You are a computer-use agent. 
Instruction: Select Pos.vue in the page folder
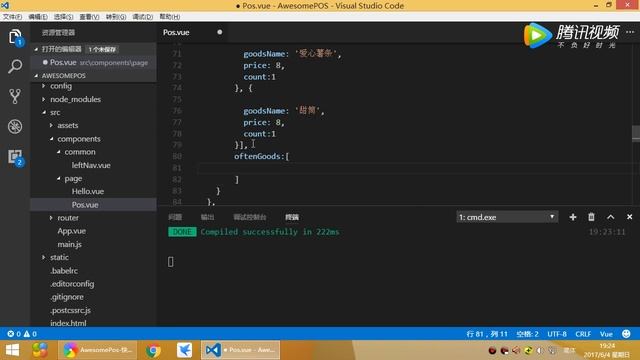tap(93, 205)
